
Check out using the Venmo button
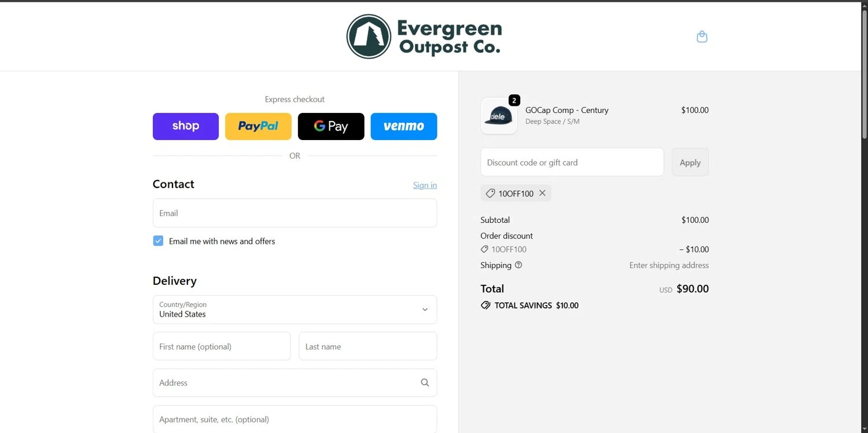tap(404, 126)
